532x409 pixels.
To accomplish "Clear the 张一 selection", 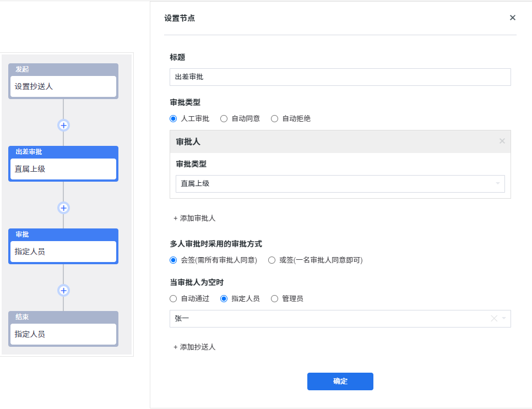I will click(x=493, y=318).
